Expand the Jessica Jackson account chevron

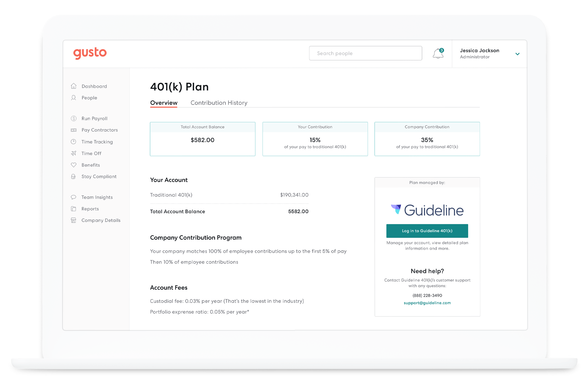[x=517, y=54]
